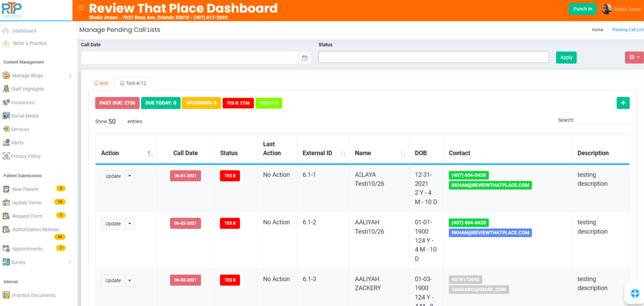Click the Authorization Release icon
The width and height of the screenshot is (644, 306).
[6, 230]
